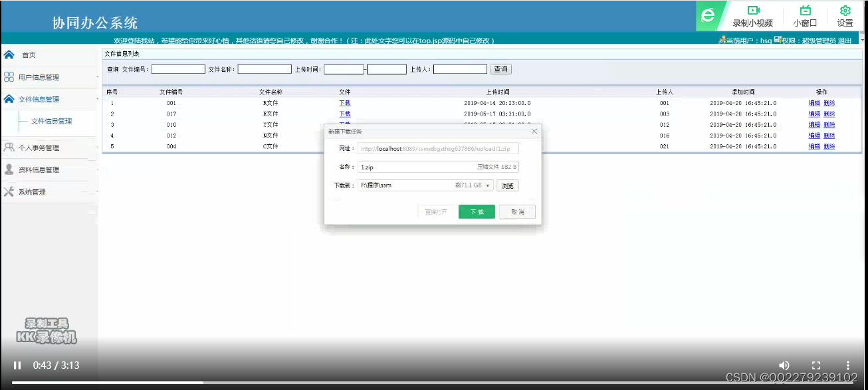The image size is (868, 390).
Task: Open the video player three-dot menu
Action: 847,365
